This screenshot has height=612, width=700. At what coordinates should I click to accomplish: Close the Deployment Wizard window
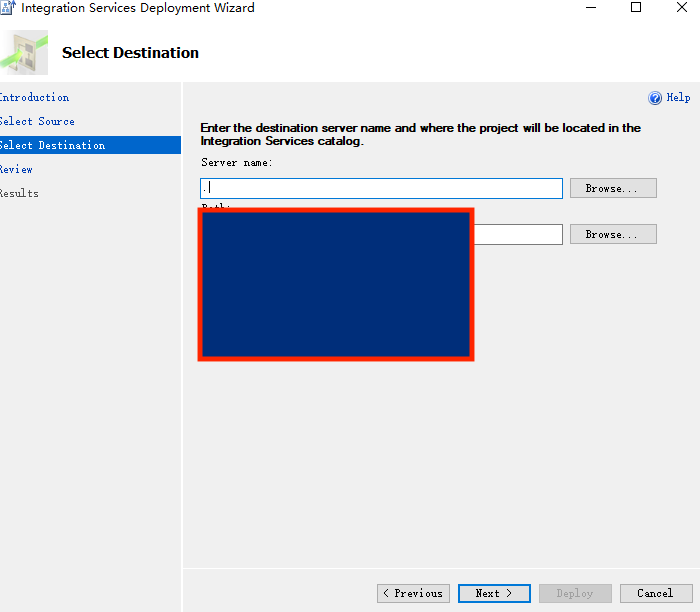681,8
